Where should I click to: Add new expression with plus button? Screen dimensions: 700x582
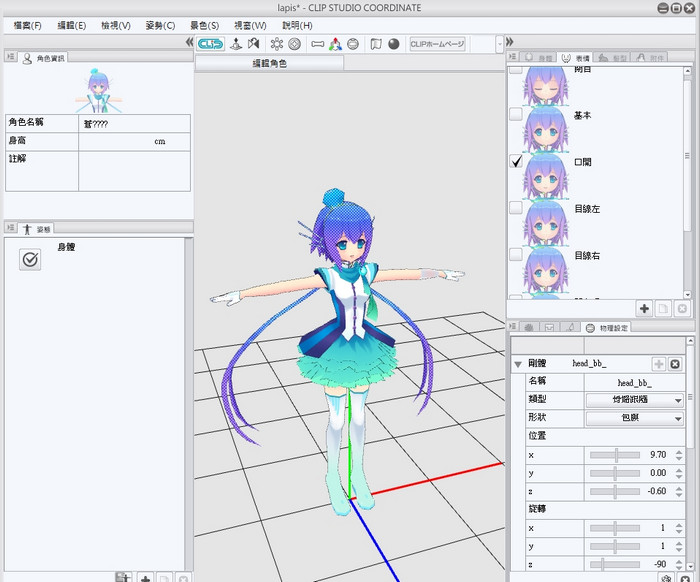tap(644, 308)
